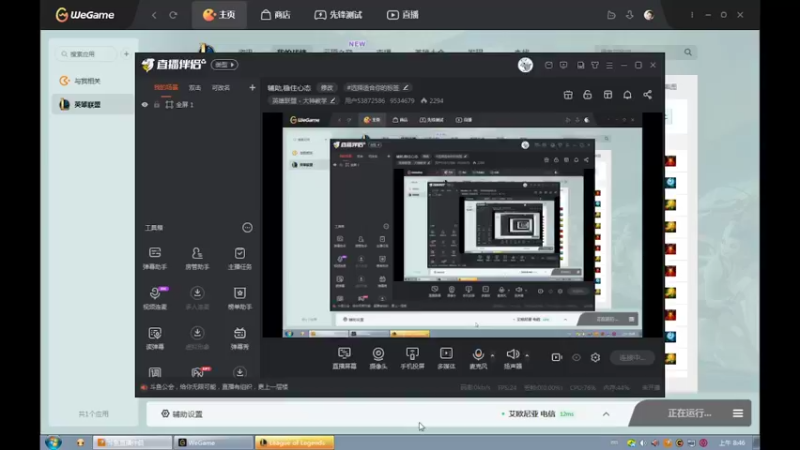Switch to second scene tab

click(x=195, y=88)
